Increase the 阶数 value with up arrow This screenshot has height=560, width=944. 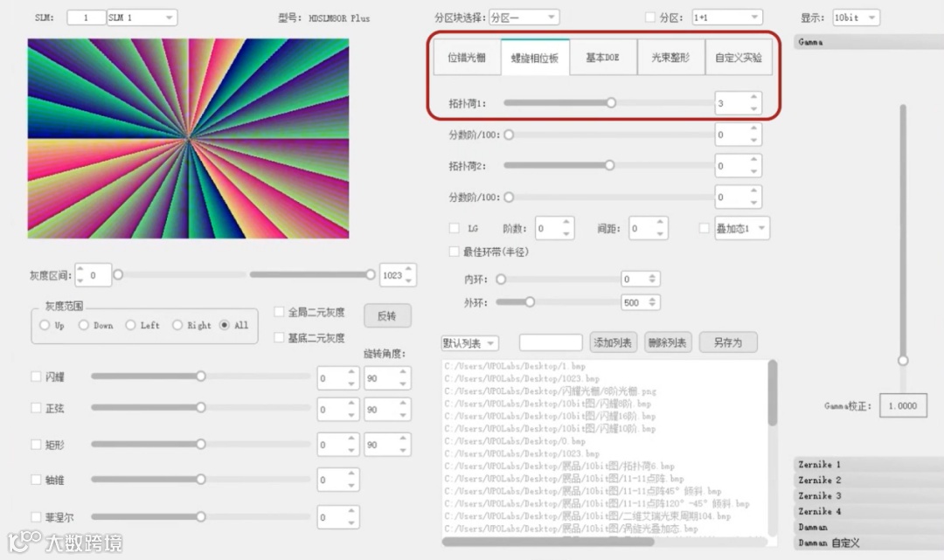[x=566, y=223]
